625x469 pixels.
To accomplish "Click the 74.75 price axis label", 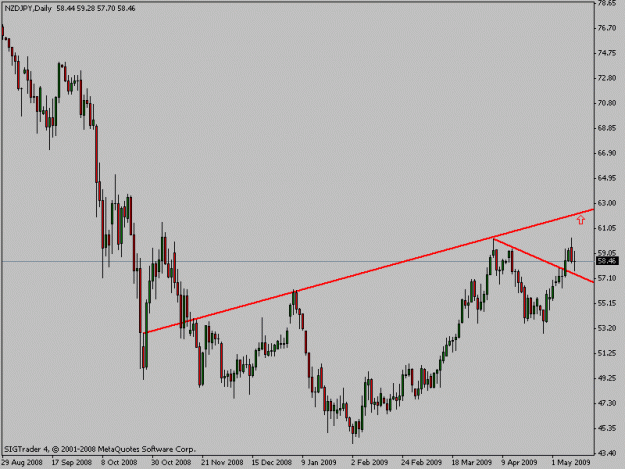I will 607,53.
